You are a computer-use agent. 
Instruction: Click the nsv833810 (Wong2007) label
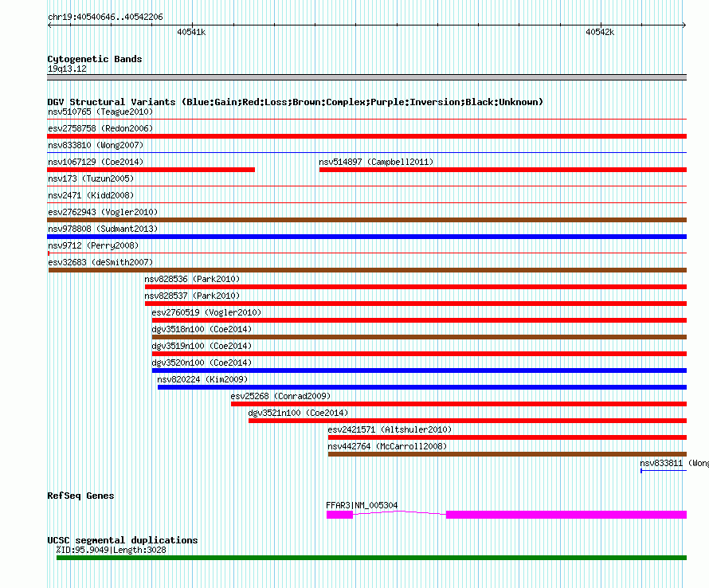tap(96, 145)
